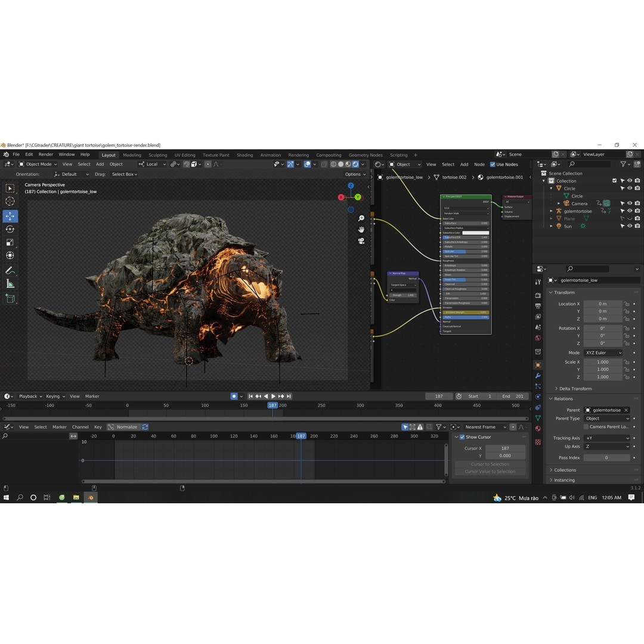Click the Subsurface Color white swatch
Viewport: 644px width, 644px height.
476,233
